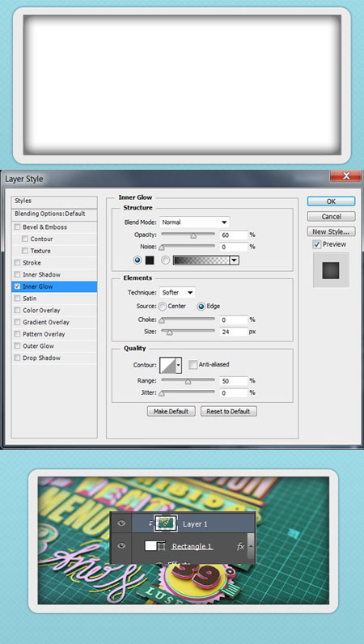Click the layers panel scrollbar
The image size is (364, 644).
(252, 547)
